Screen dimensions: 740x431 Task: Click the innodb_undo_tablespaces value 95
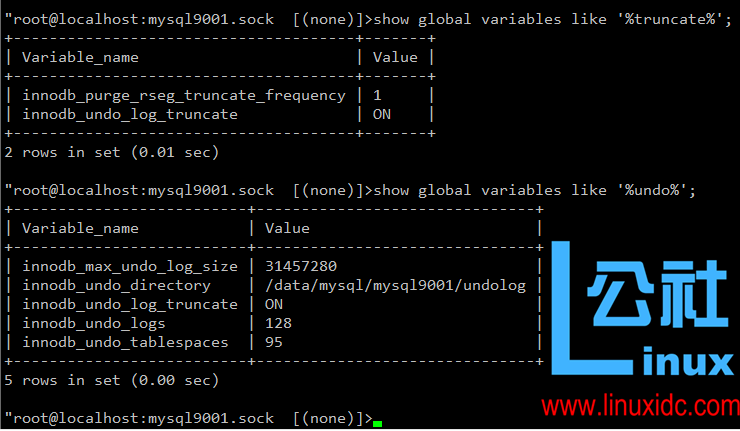pyautogui.click(x=274, y=342)
